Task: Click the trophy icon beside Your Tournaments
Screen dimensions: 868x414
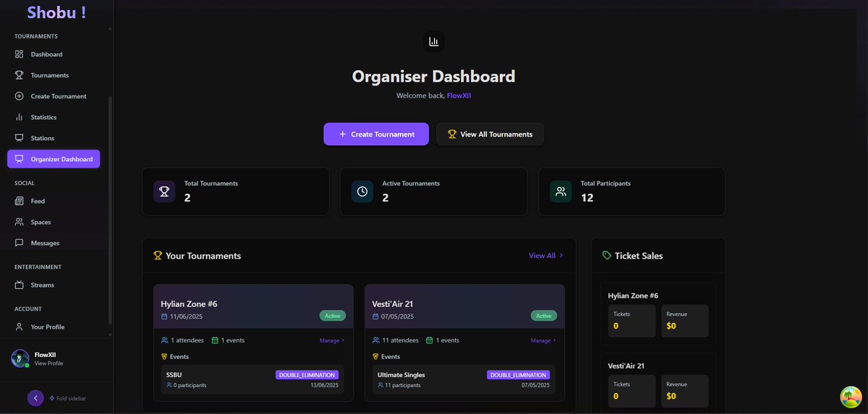Action: pos(158,255)
